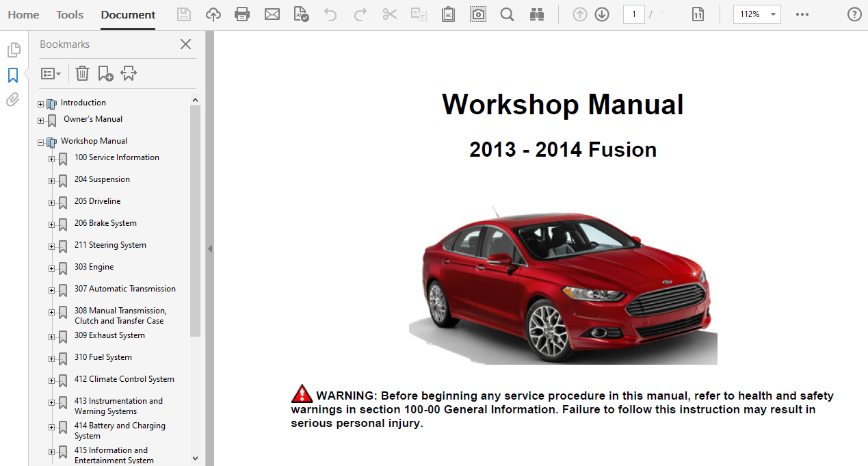This screenshot has width=868, height=466.
Task: Open the Attachments paperclip panel
Action: (x=13, y=100)
